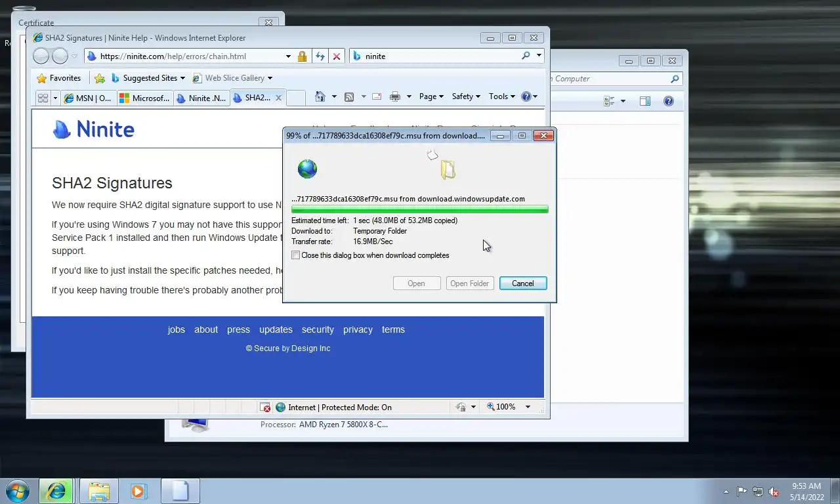Click the RSS feeds icon
The image size is (840, 504).
tap(349, 96)
